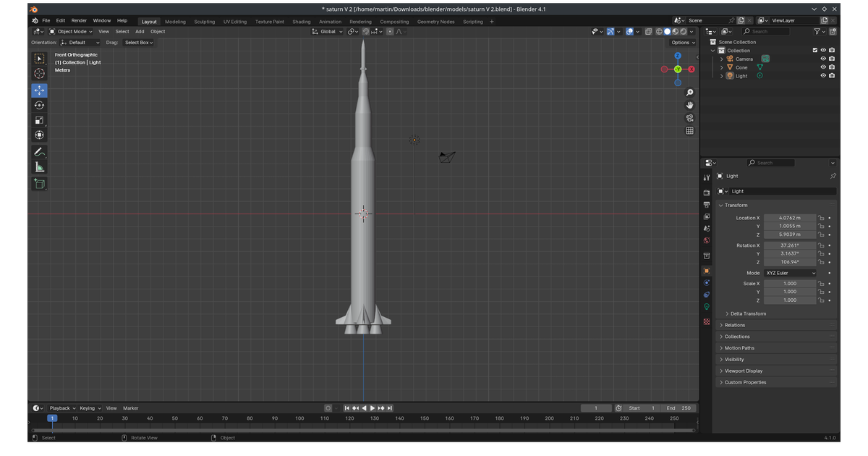Open the Render menu
Screen dimensions: 868x456
79,20
